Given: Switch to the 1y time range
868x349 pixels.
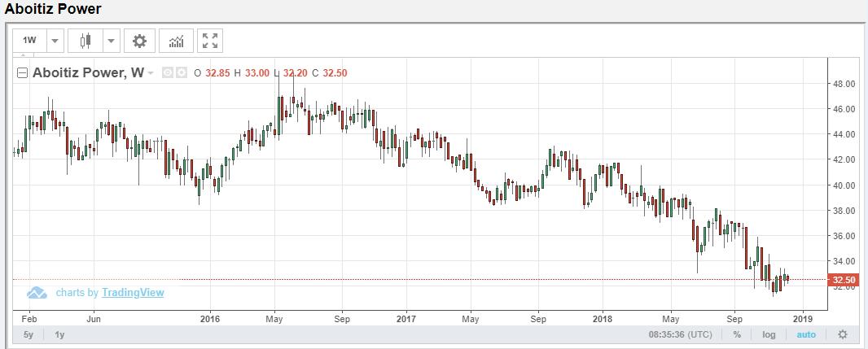Looking at the screenshot, I should (x=60, y=334).
